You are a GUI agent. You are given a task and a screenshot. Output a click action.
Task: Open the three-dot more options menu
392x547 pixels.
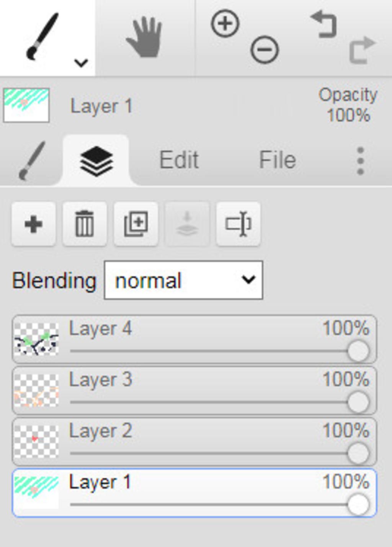[360, 161]
